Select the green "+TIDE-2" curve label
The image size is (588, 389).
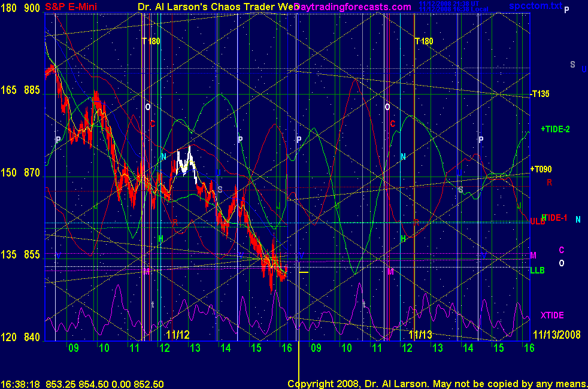pyautogui.click(x=555, y=129)
